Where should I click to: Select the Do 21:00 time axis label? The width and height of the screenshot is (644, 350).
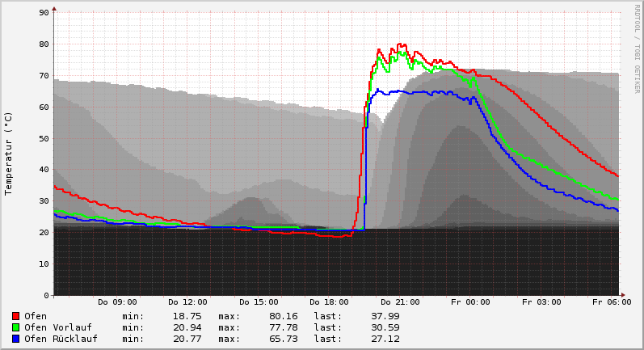399,302
